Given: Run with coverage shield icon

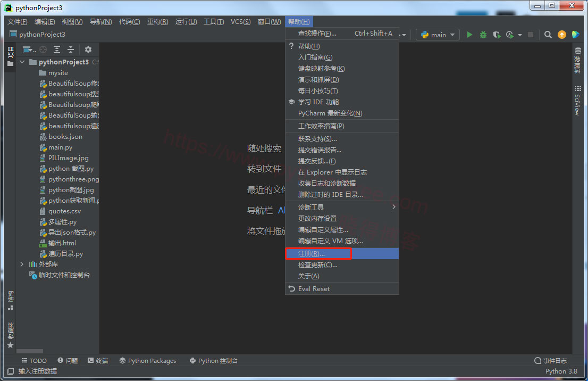Looking at the screenshot, I should [497, 35].
